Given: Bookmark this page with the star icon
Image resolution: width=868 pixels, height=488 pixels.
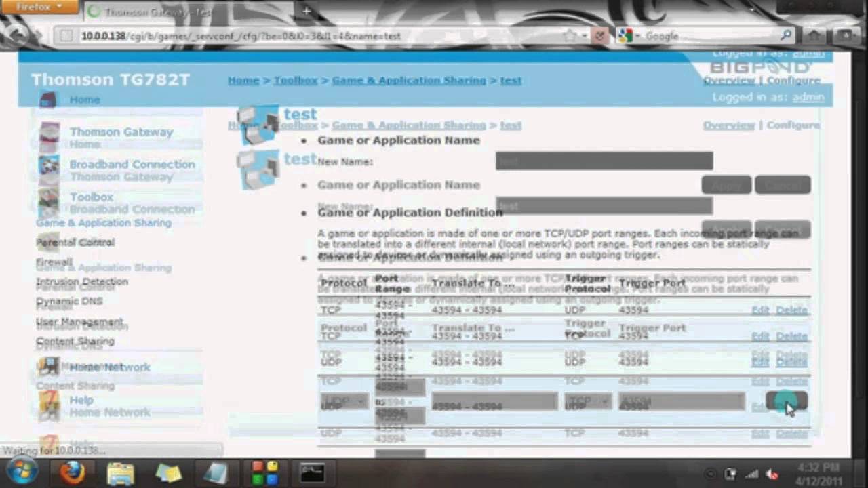Looking at the screenshot, I should click(x=570, y=36).
